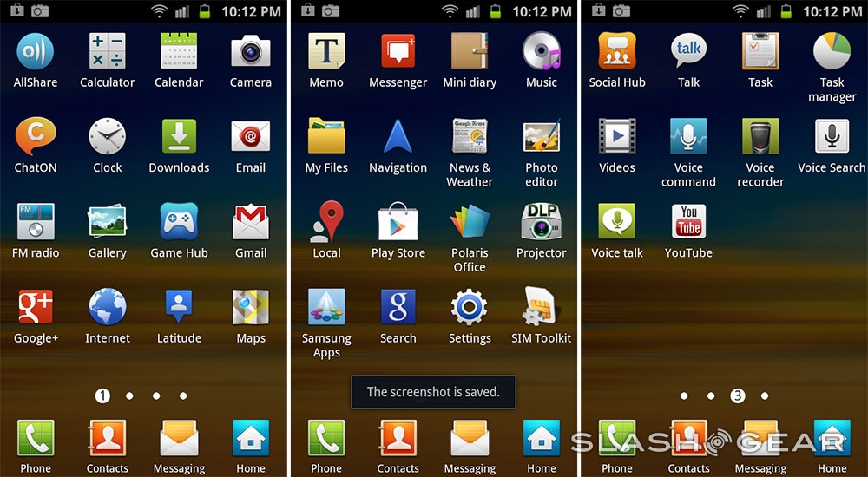Viewport: 868px width, 477px height.
Task: Tap Messaging in the middle screen's dock
Action: pyautogui.click(x=470, y=438)
